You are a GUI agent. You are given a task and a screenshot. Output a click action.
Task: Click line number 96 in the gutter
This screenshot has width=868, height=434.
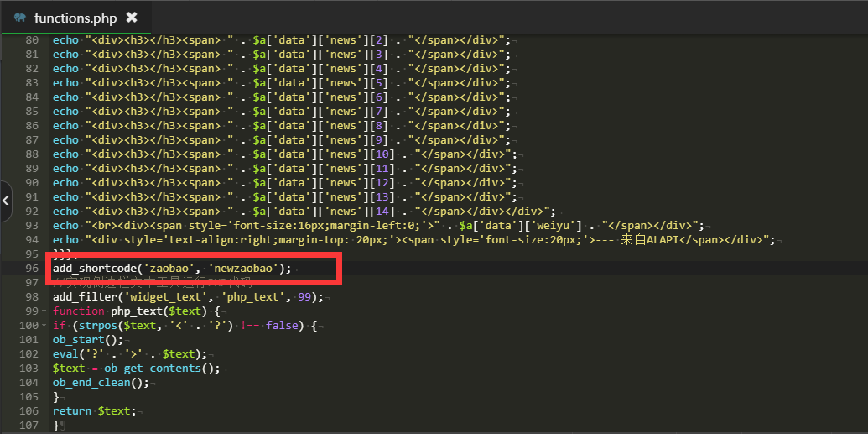(x=31, y=268)
